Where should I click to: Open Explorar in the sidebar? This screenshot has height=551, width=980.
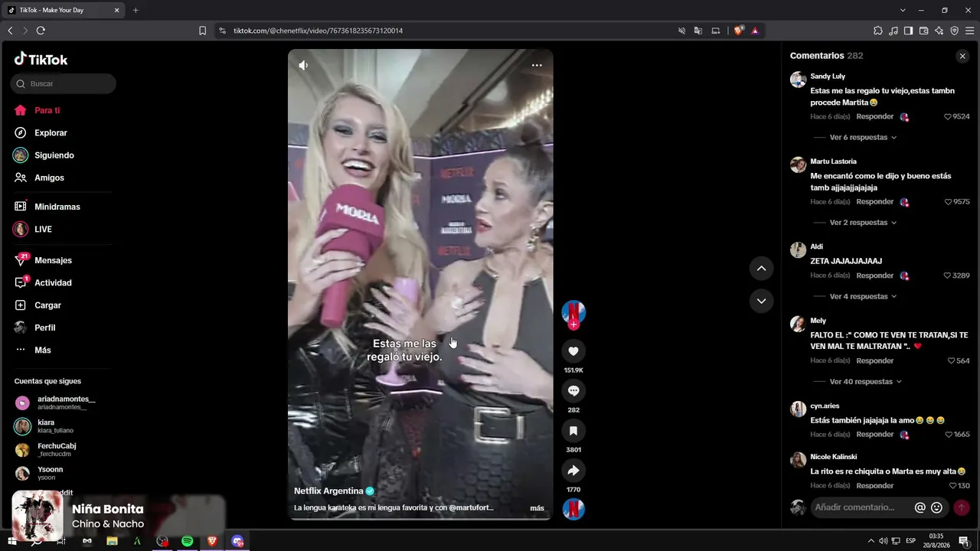pos(51,132)
